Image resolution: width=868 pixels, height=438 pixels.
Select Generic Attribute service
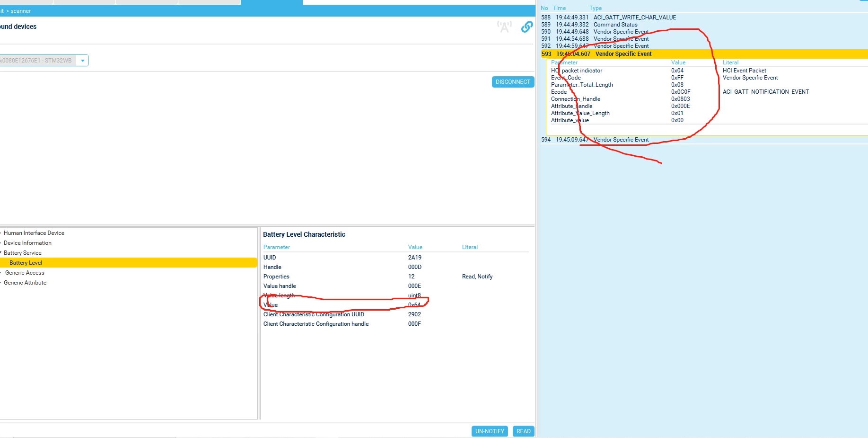(x=25, y=283)
